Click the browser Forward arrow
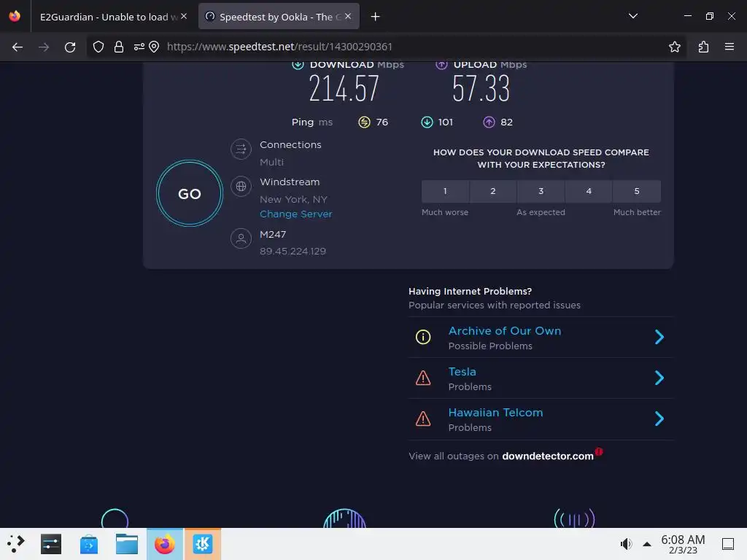The width and height of the screenshot is (747, 560). 44,47
